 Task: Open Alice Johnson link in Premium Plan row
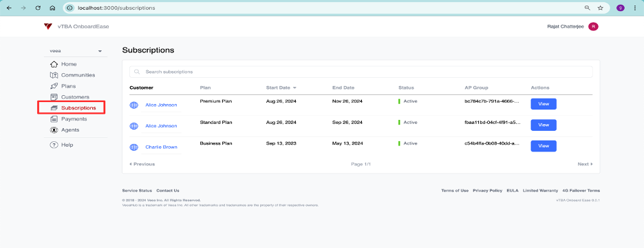click(161, 105)
